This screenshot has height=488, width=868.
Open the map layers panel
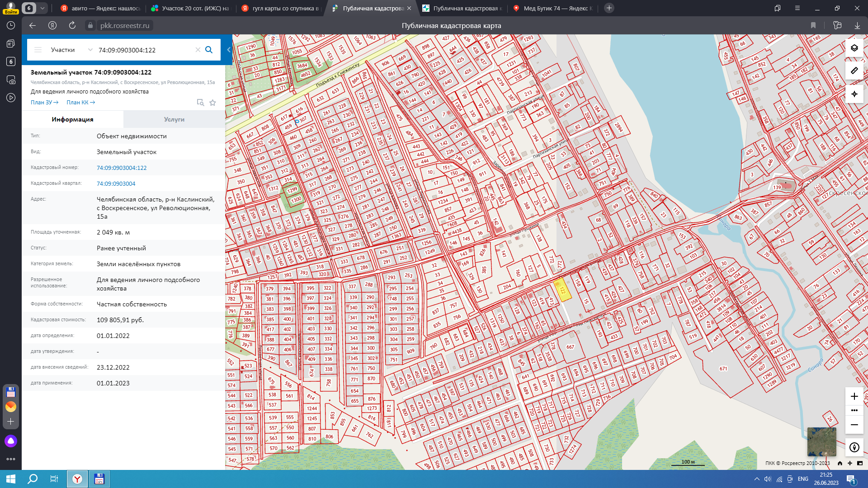point(854,48)
